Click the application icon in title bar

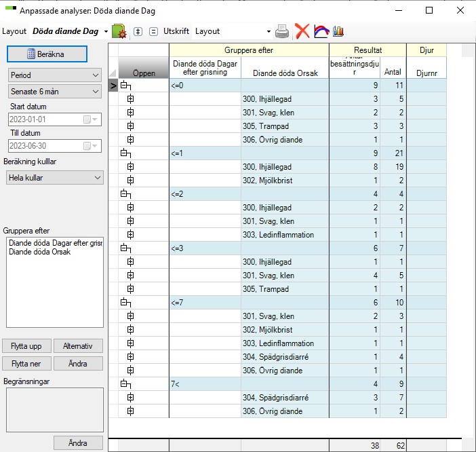tap(11, 8)
